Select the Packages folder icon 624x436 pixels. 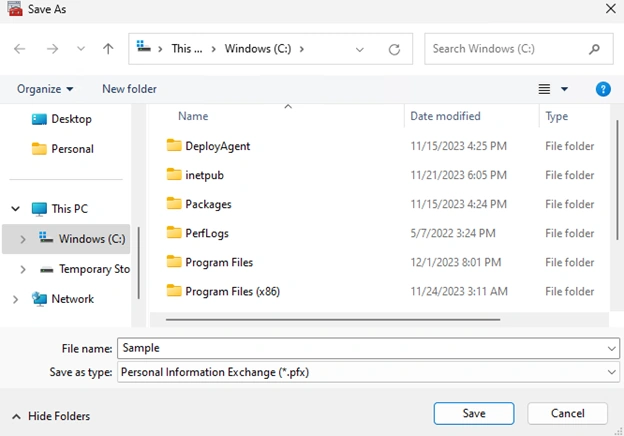click(174, 203)
